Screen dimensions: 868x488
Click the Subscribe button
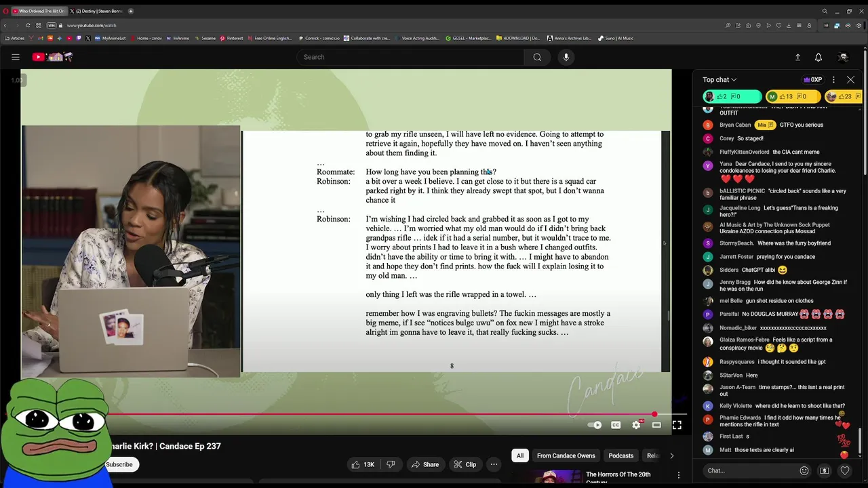tap(119, 464)
